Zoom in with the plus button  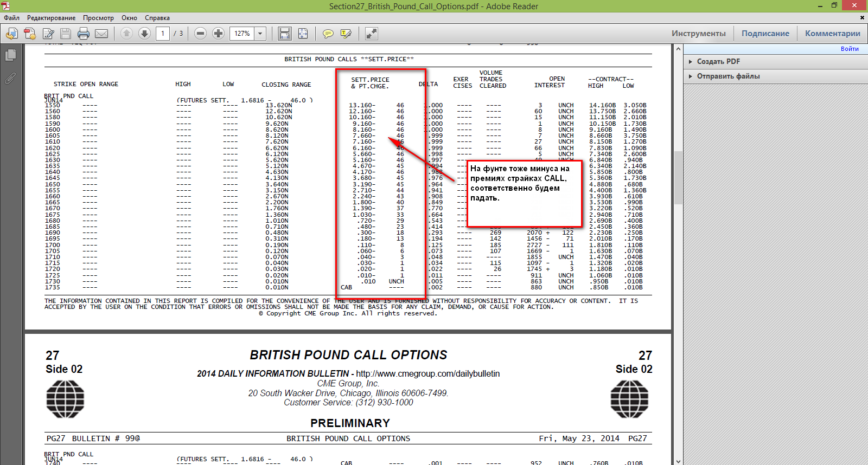[218, 34]
